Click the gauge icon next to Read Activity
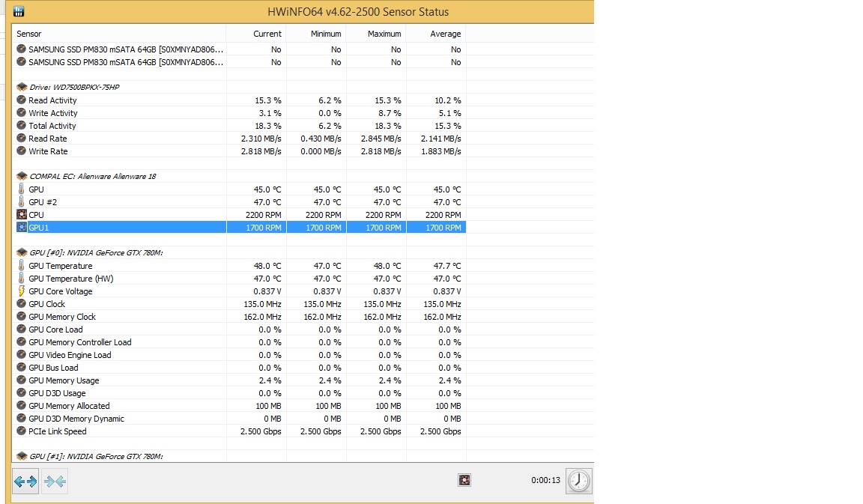The width and height of the screenshot is (863, 504). (x=22, y=100)
